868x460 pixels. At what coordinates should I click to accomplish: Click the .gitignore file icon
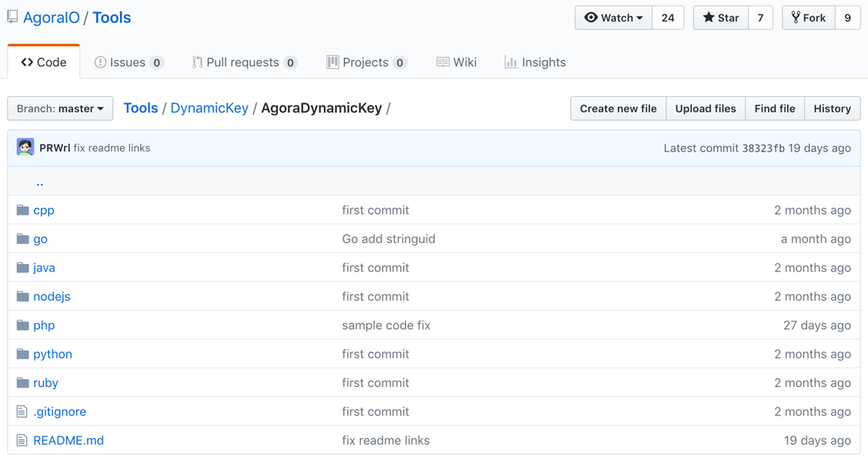click(x=22, y=412)
